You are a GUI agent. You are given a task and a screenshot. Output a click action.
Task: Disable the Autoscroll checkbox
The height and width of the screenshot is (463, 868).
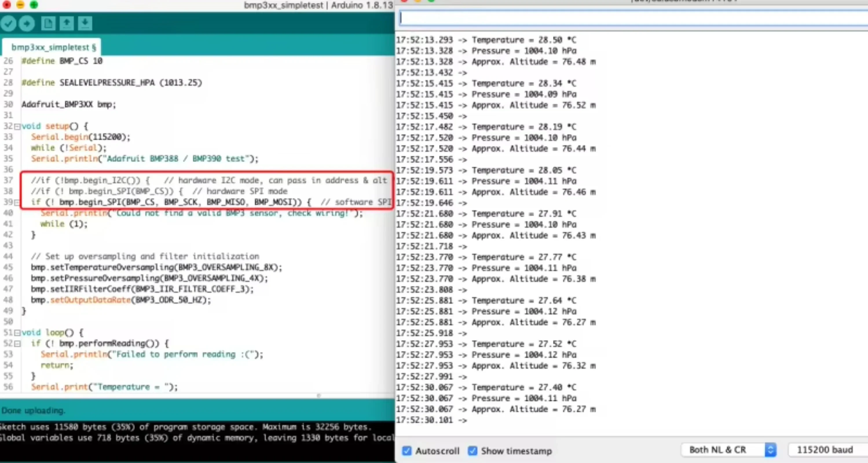407,451
